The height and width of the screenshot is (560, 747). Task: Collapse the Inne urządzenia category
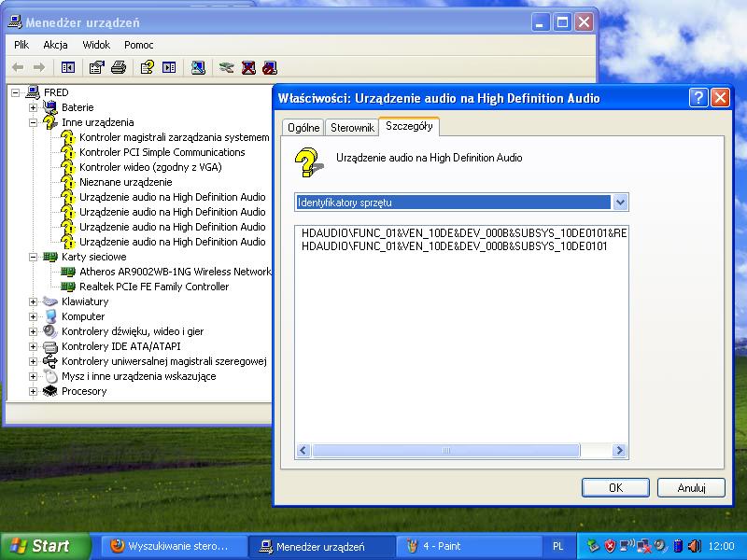(x=33, y=122)
